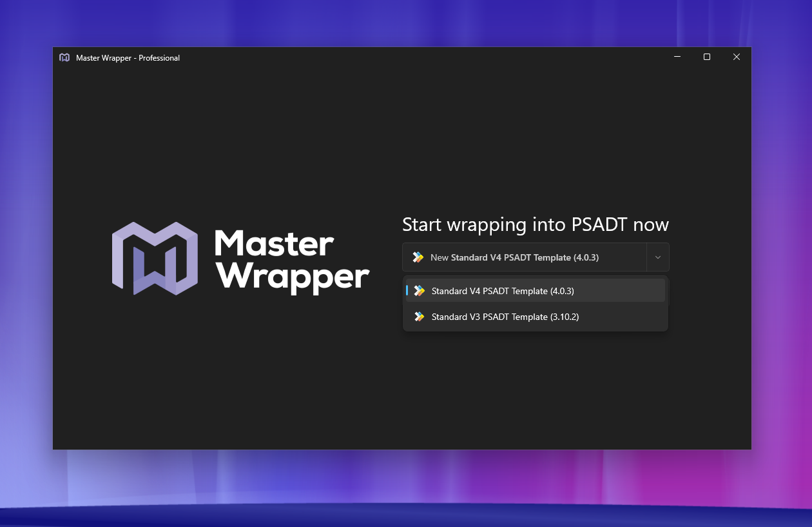The width and height of the screenshot is (812, 527).
Task: Choose Standard V3 PSADT Template (3.10.2) option
Action: tap(535, 317)
